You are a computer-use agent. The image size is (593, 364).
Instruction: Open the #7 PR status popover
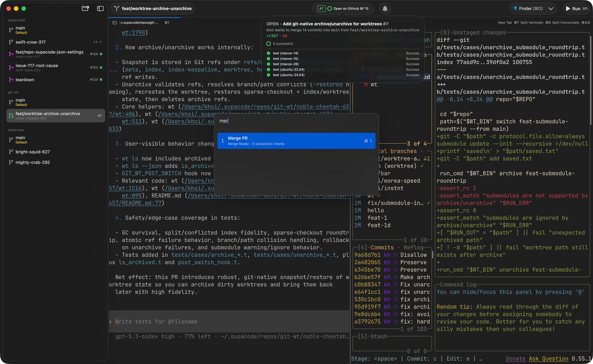tap(321, 9)
